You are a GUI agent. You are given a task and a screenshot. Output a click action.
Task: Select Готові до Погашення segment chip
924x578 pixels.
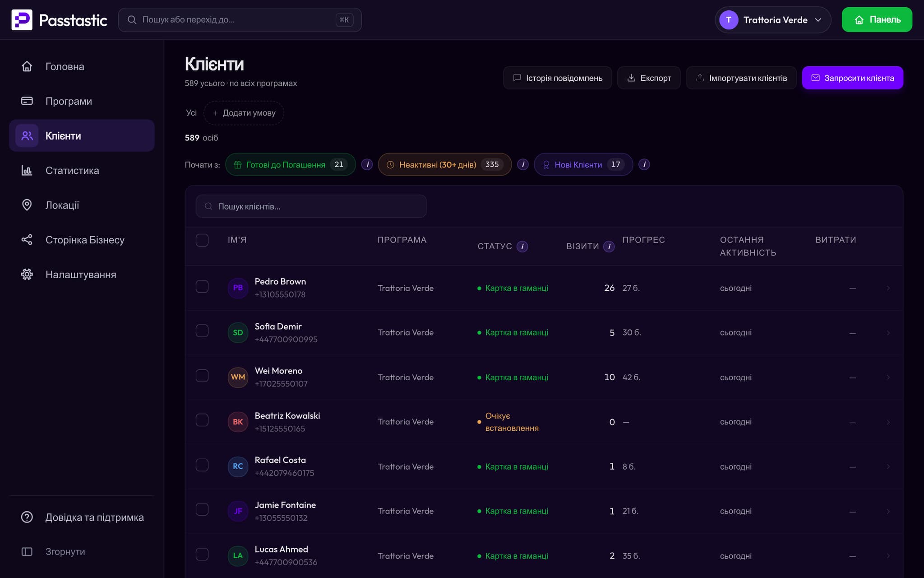point(290,165)
